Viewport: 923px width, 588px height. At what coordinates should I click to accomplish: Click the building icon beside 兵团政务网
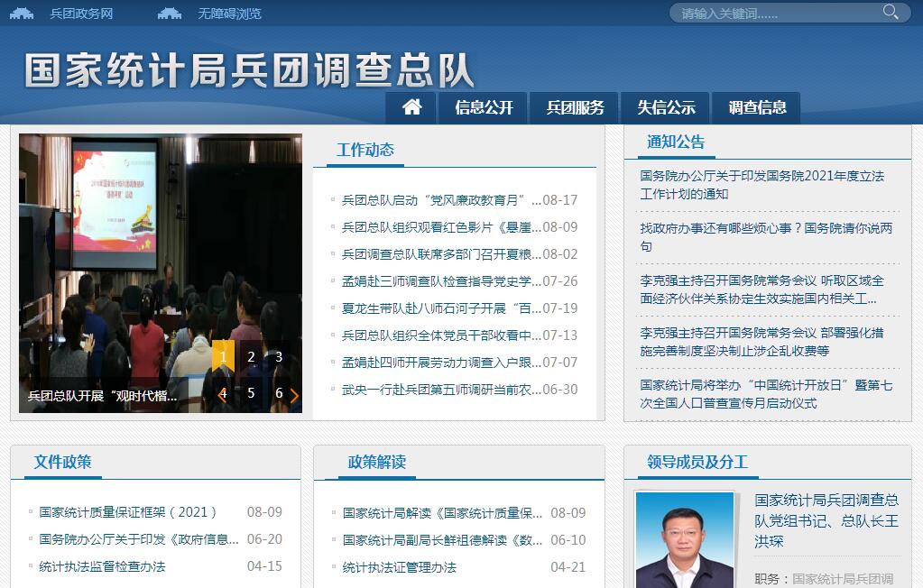[x=22, y=14]
